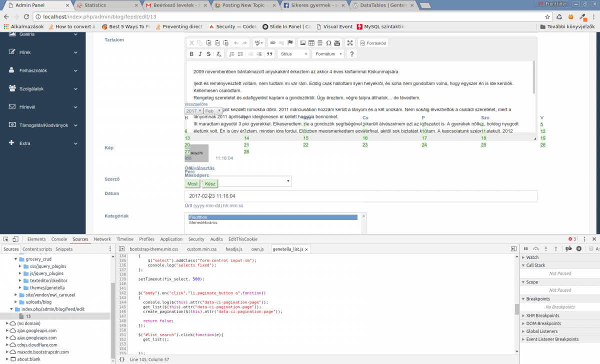Insert a bulleted list
This screenshot has height=364, width=600.
click(x=240, y=54)
